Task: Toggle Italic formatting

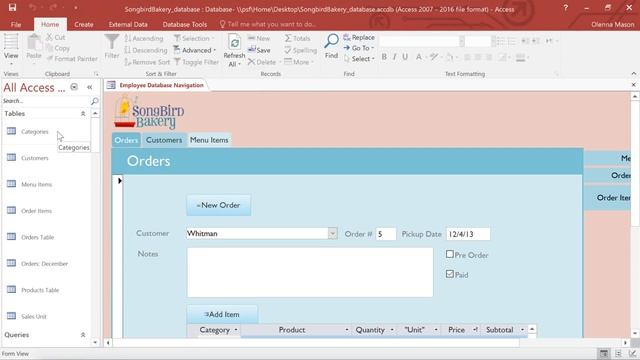Action: pyautogui.click(x=394, y=57)
